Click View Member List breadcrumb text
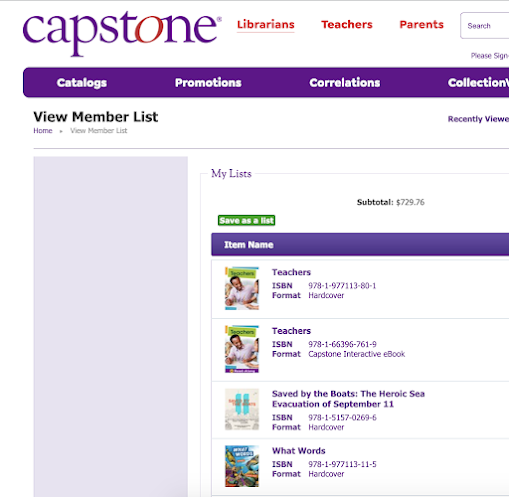Image resolution: width=509 pixels, height=497 pixels. (99, 131)
